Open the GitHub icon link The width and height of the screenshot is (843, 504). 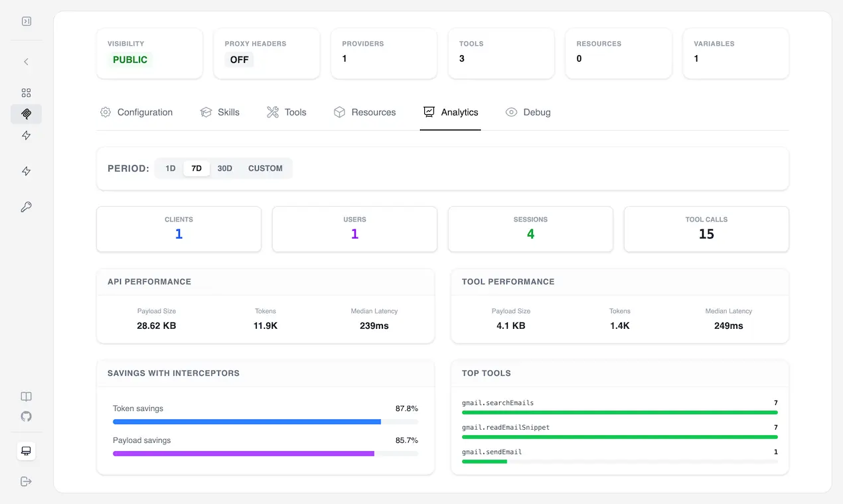(27, 416)
